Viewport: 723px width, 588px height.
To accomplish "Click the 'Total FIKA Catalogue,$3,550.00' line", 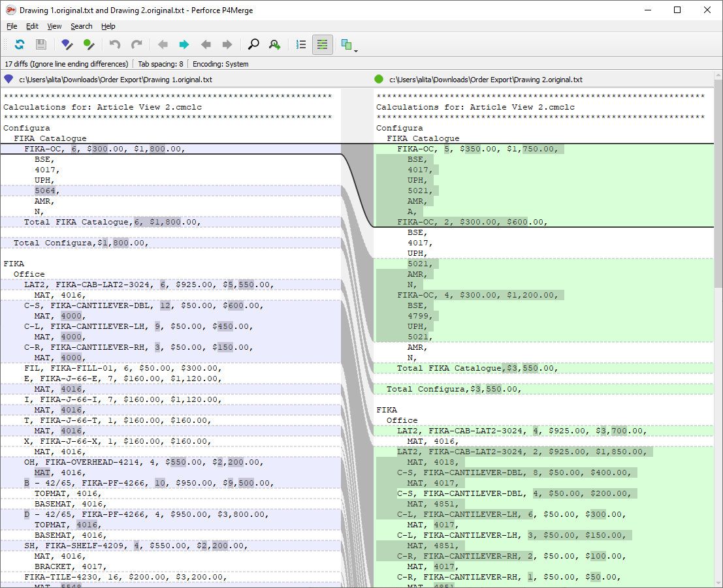I will point(477,368).
